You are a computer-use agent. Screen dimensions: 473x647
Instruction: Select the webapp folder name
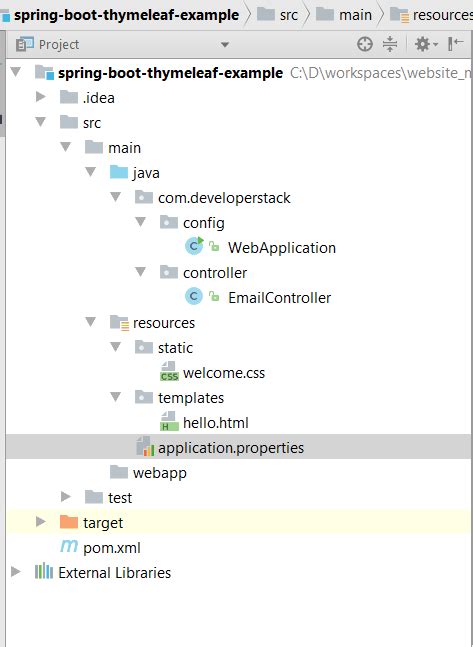click(160, 473)
